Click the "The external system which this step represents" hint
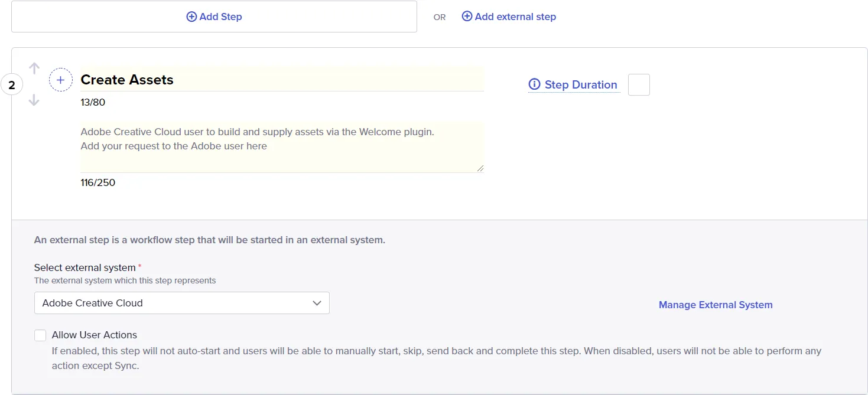Image resolution: width=868 pixels, height=395 pixels. (x=125, y=280)
